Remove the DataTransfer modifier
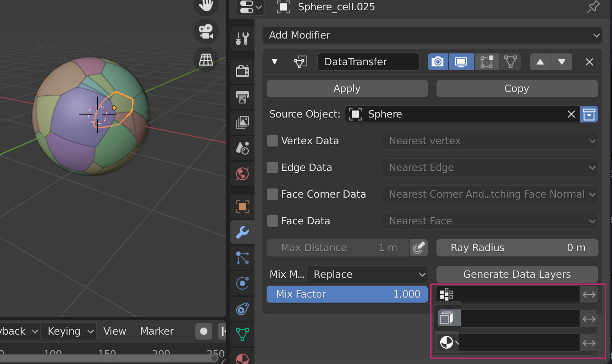 pyautogui.click(x=589, y=62)
